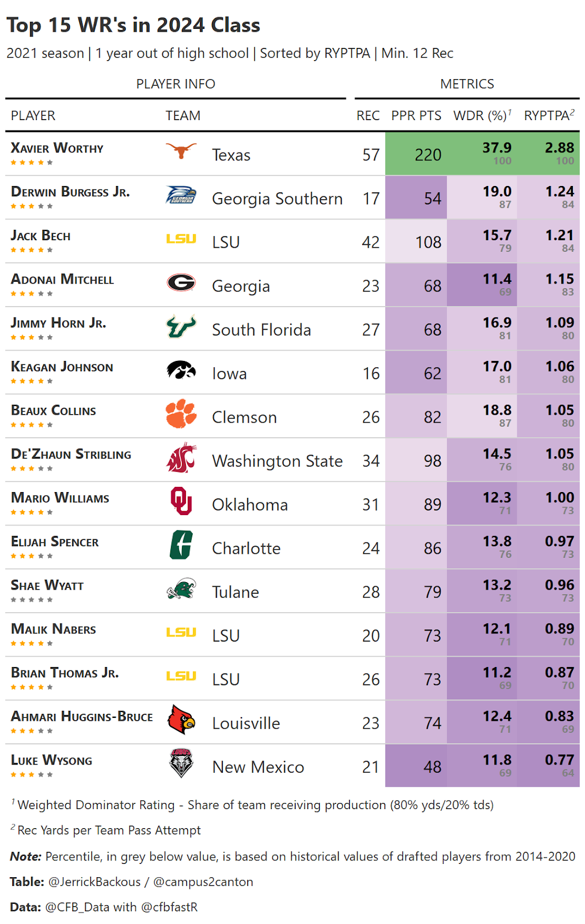Image resolution: width=585 pixels, height=924 pixels.
Task: Click the RYPTPA column header
Action: [x=549, y=115]
